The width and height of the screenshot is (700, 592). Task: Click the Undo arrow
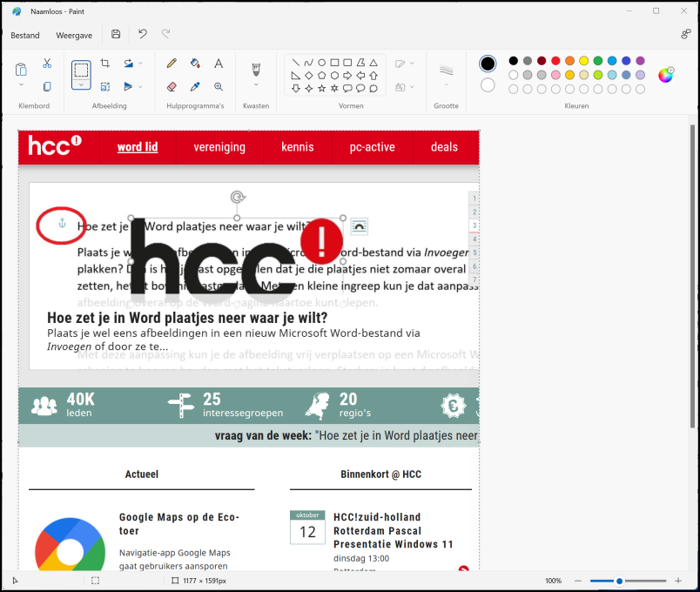[x=143, y=34]
